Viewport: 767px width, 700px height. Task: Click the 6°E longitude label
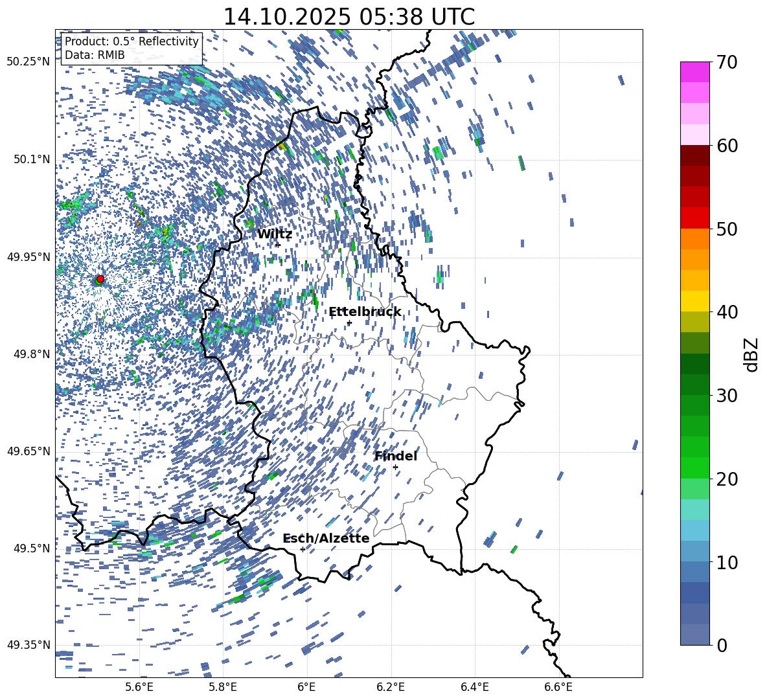tap(306, 687)
